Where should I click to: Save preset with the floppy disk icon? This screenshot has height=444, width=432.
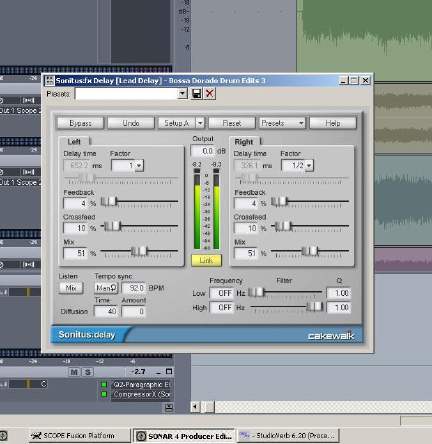click(197, 93)
